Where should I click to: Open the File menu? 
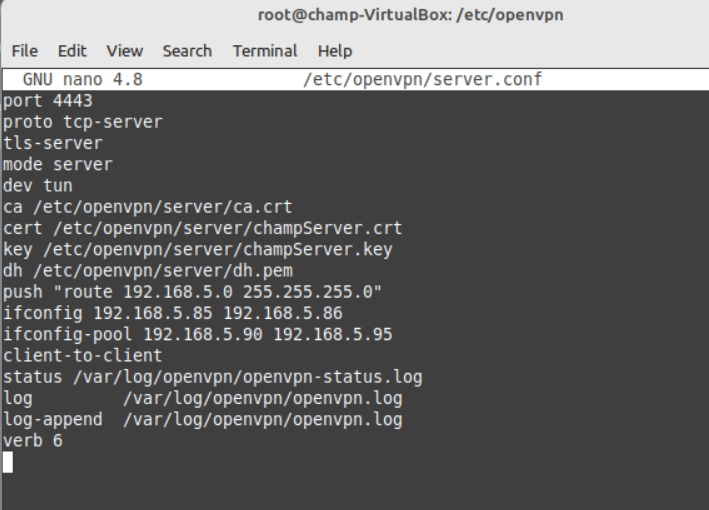24,51
